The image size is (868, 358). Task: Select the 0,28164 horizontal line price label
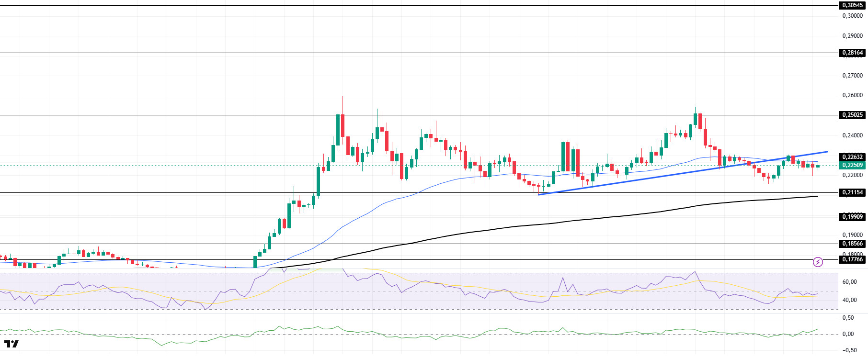pos(852,53)
